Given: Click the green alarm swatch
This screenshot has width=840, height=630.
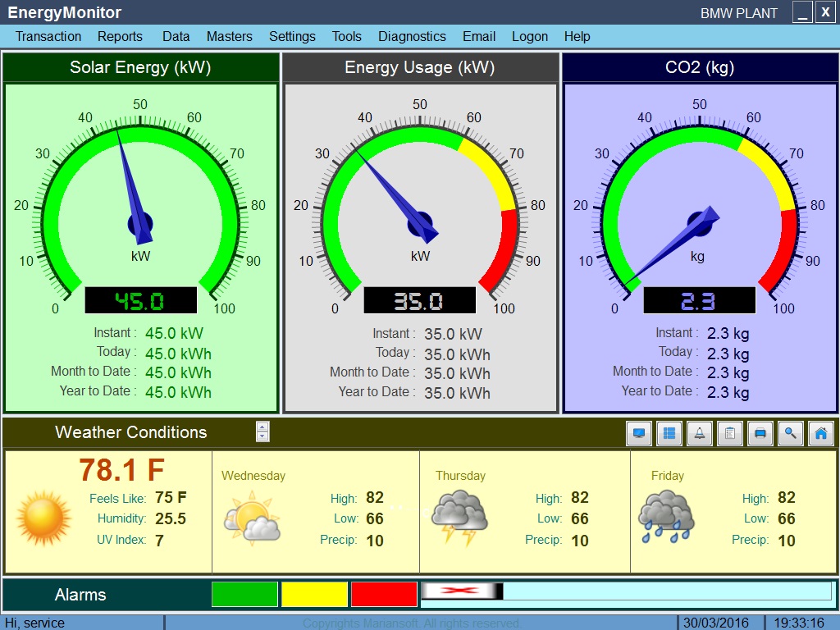Looking at the screenshot, I should (x=244, y=594).
